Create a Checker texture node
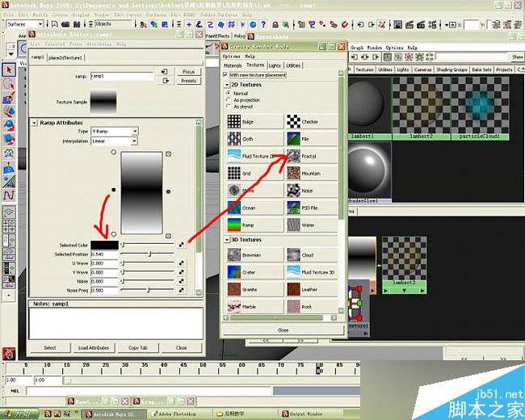Image resolution: width=525 pixels, height=420 pixels. (x=312, y=122)
